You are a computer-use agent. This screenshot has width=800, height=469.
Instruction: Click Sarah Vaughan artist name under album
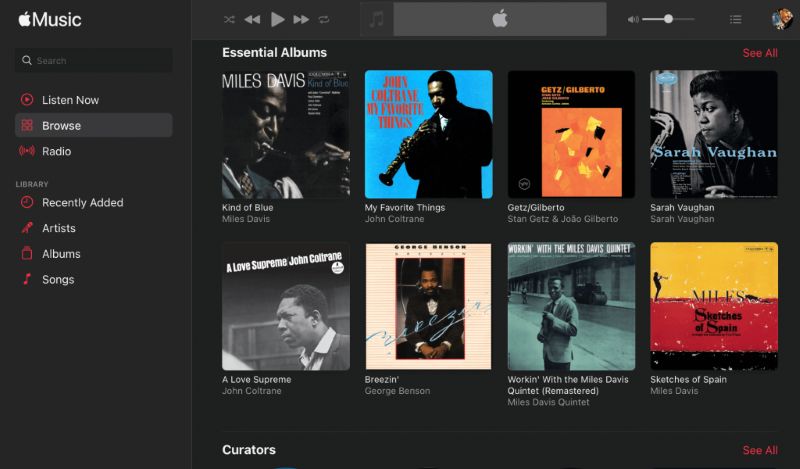[682, 219]
